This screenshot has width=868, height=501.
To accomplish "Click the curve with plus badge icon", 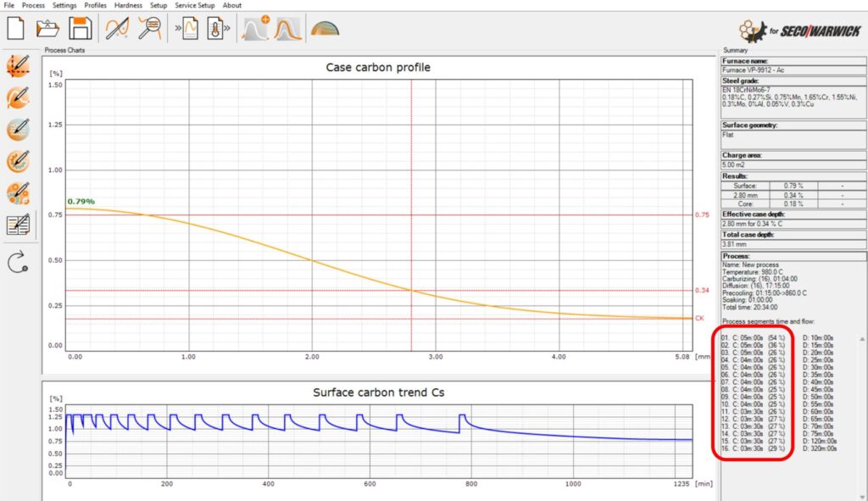I will point(256,30).
